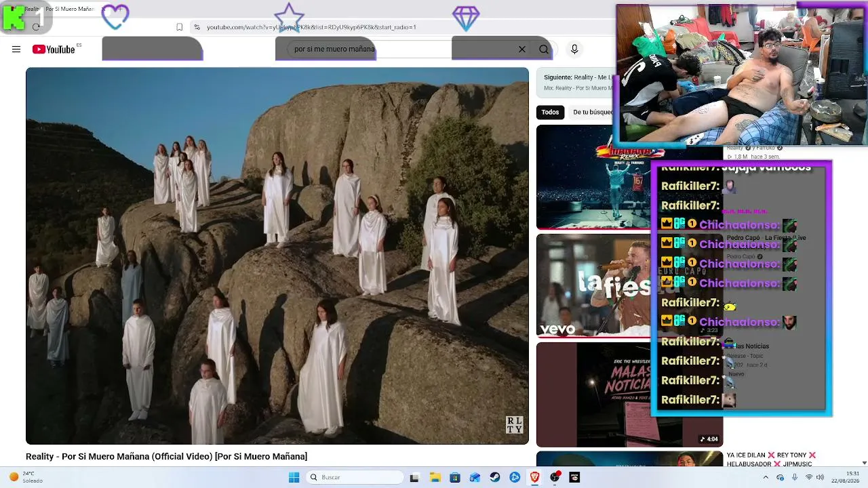
Task: Open the 'Siguiente: Reality' mix playlist header
Action: [x=576, y=82]
